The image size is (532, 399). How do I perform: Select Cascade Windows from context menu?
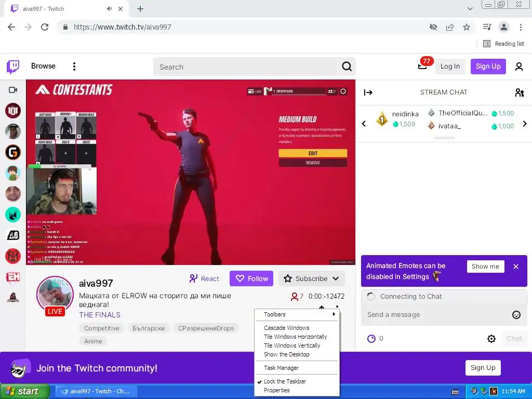pos(287,328)
